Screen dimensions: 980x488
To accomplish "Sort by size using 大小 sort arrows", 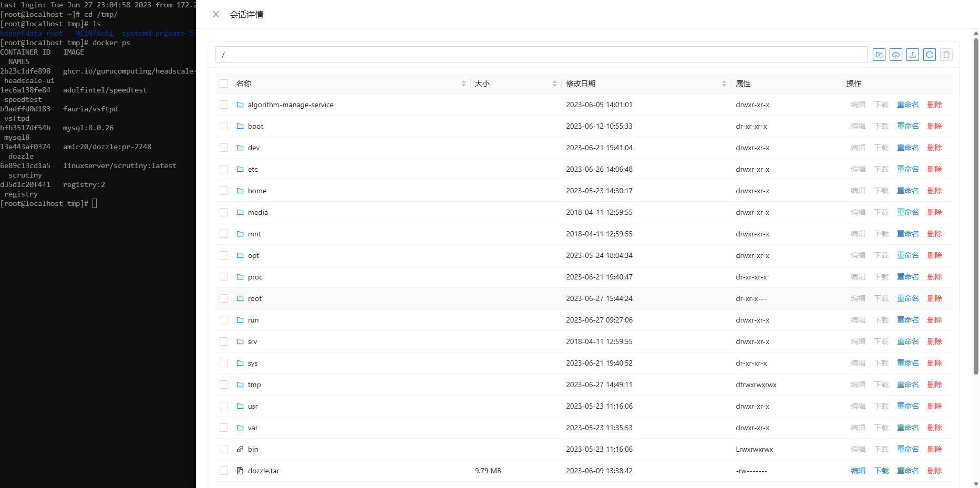I will point(554,84).
